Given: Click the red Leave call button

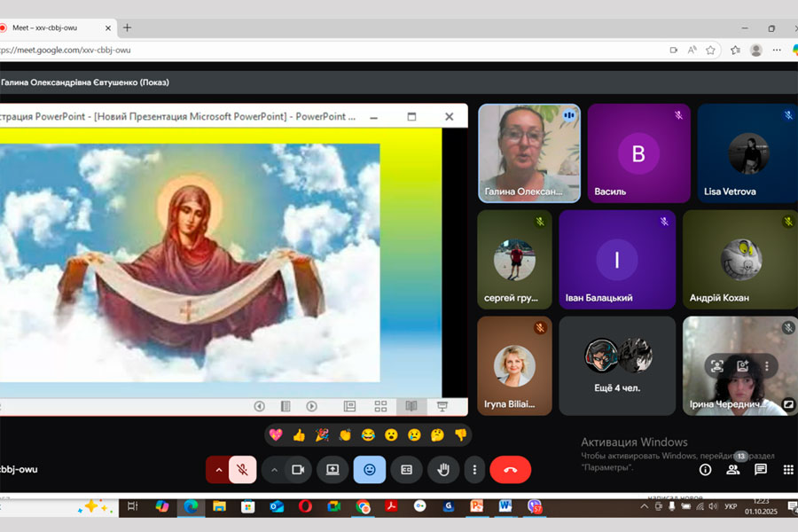Looking at the screenshot, I should pyautogui.click(x=510, y=469).
